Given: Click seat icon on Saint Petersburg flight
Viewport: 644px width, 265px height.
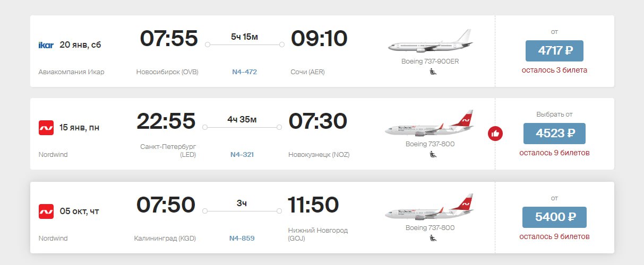Looking at the screenshot, I should pos(430,155).
